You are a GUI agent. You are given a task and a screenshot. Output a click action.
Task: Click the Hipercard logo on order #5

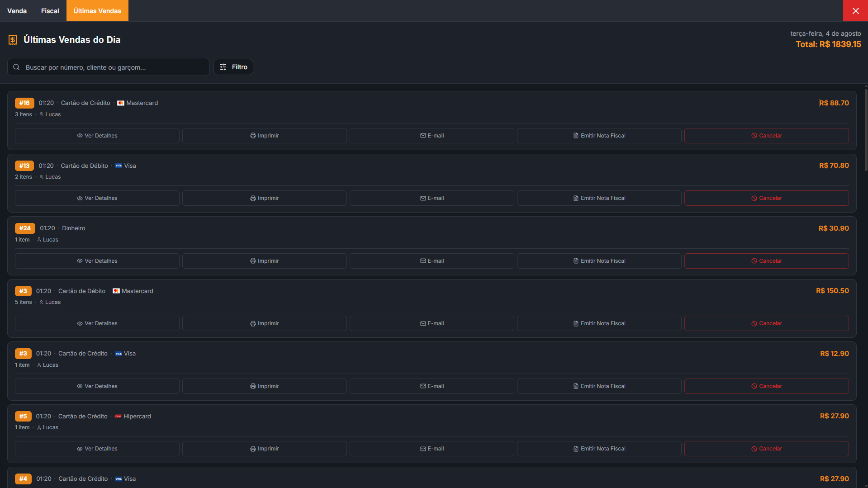point(118,416)
